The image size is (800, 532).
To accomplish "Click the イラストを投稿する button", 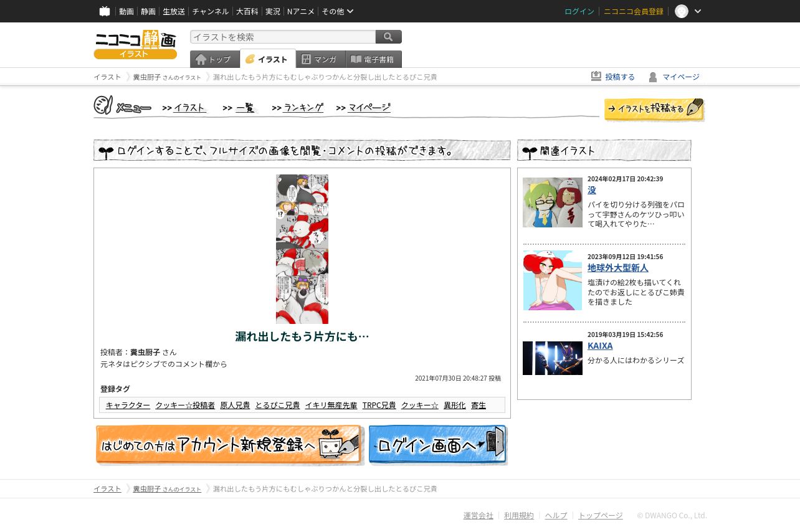I will click(654, 109).
